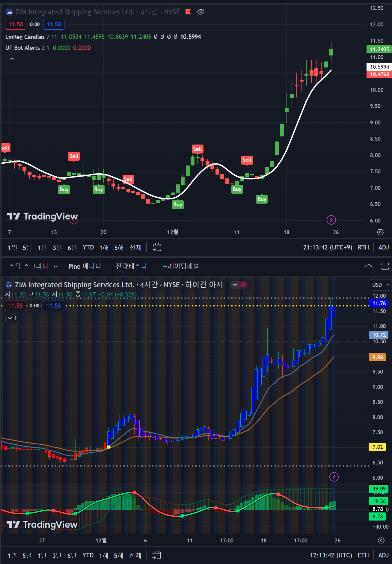This screenshot has width=392, height=564.
Task: Maximize the panel with the square icon
Action: (385, 266)
